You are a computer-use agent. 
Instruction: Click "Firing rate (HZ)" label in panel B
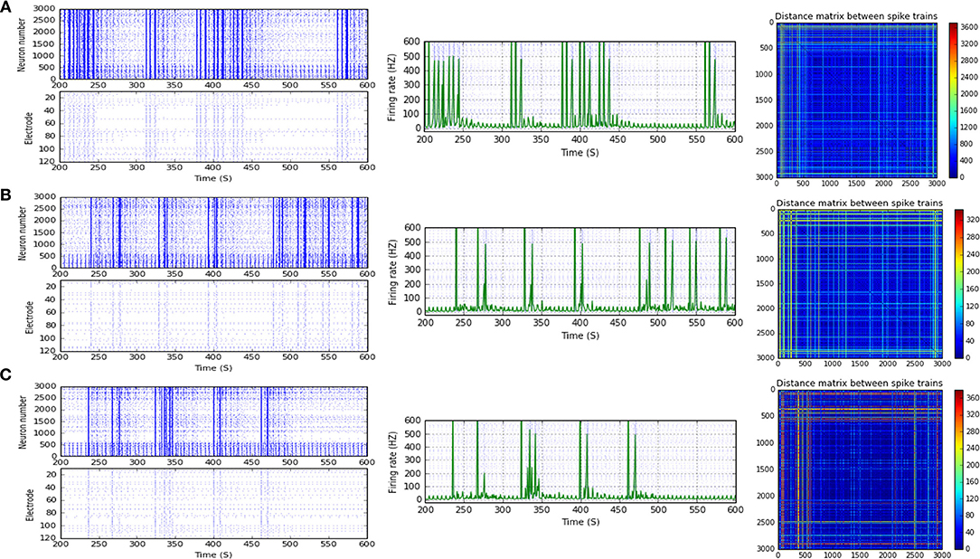392,272
